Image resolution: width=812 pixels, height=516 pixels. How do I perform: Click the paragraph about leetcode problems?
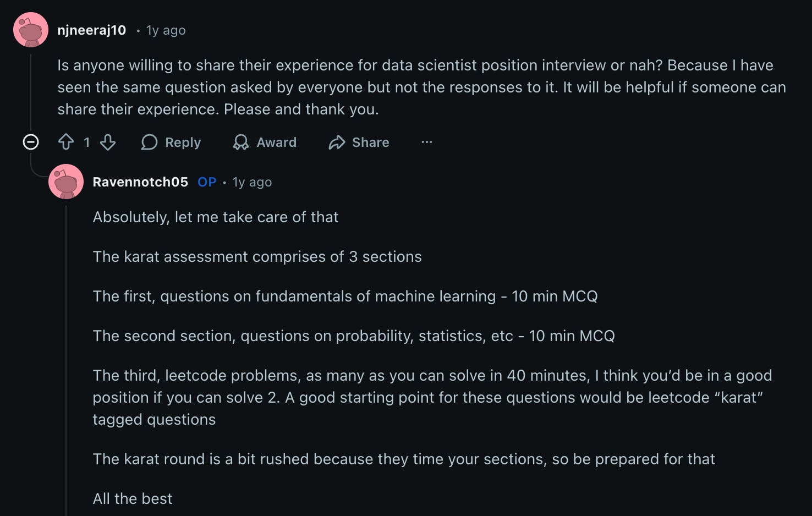point(432,397)
